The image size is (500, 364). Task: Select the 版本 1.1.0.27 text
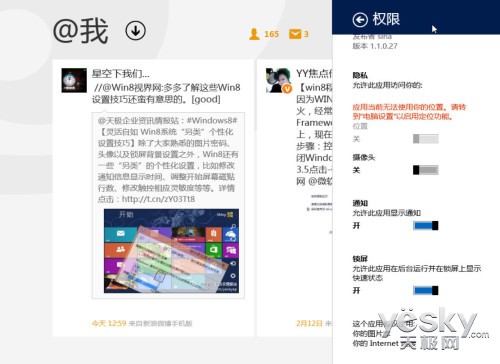click(x=375, y=46)
